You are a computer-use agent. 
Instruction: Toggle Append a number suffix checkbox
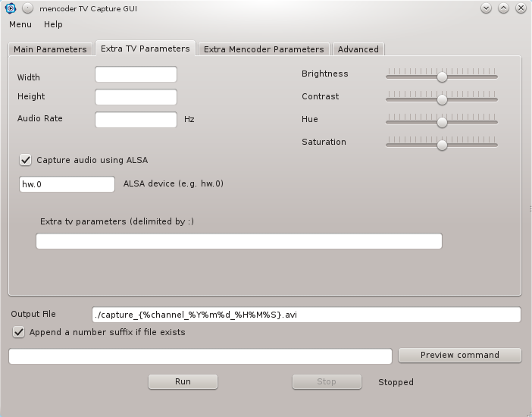[x=19, y=332]
